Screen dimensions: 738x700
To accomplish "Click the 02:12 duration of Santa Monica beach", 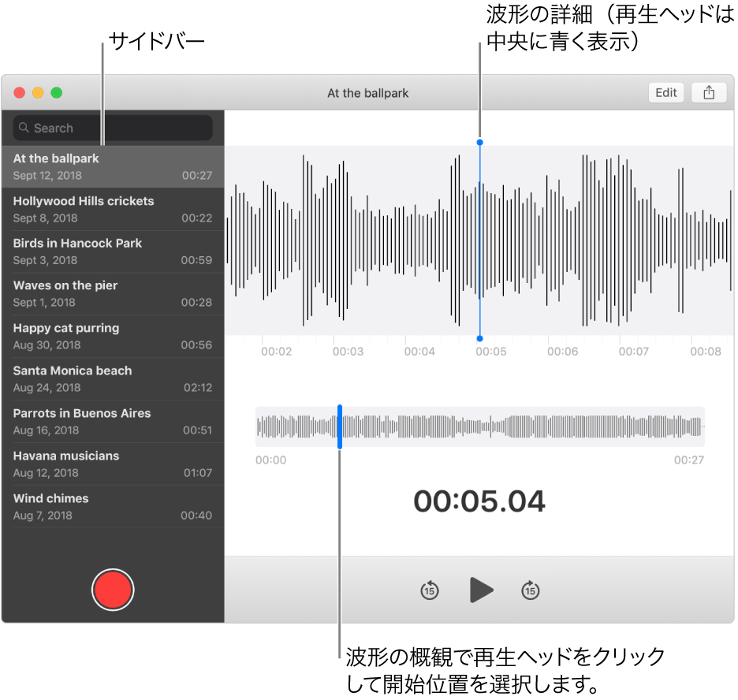I will [x=198, y=388].
